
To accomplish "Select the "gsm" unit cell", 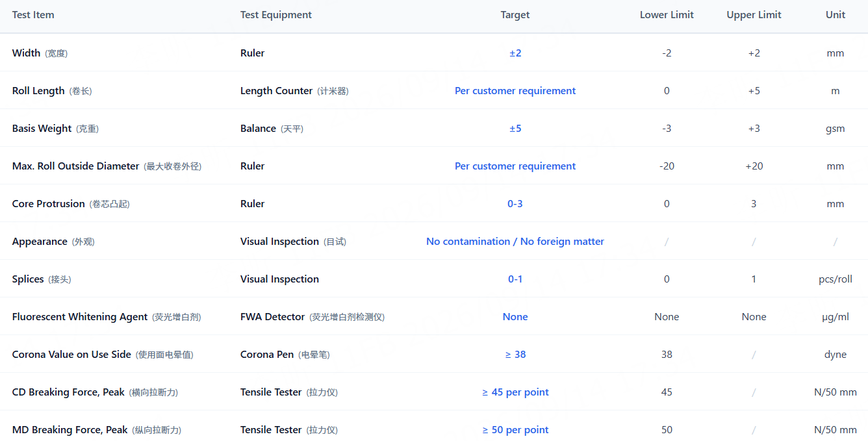I will click(x=836, y=129).
